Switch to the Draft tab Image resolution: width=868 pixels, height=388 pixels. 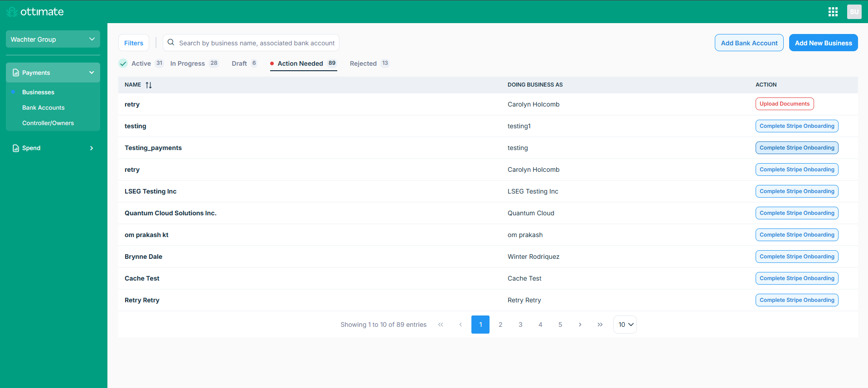coord(244,63)
